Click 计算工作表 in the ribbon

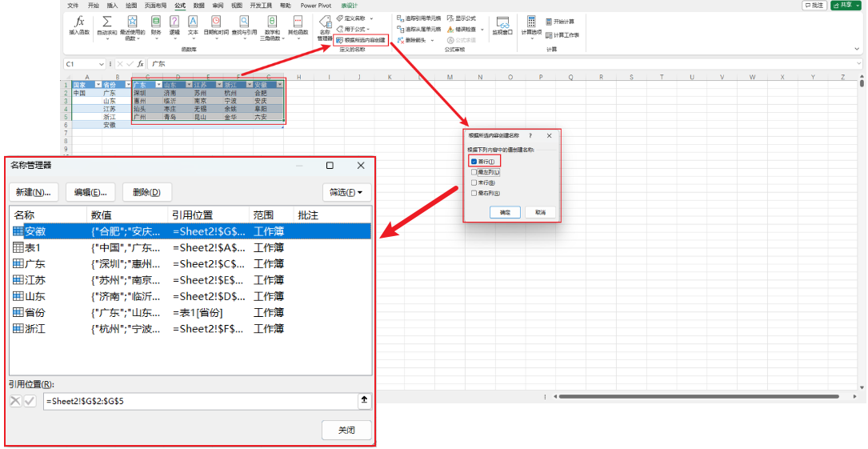(562, 35)
